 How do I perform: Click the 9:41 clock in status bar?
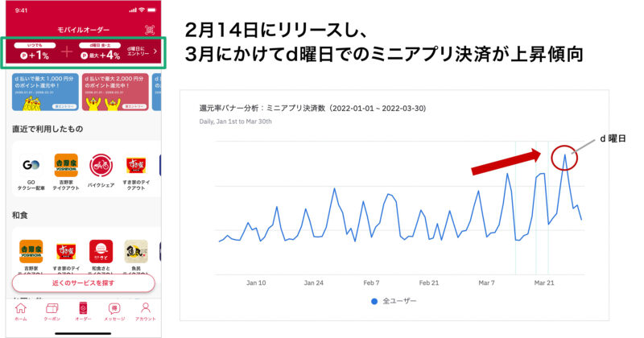(22, 10)
